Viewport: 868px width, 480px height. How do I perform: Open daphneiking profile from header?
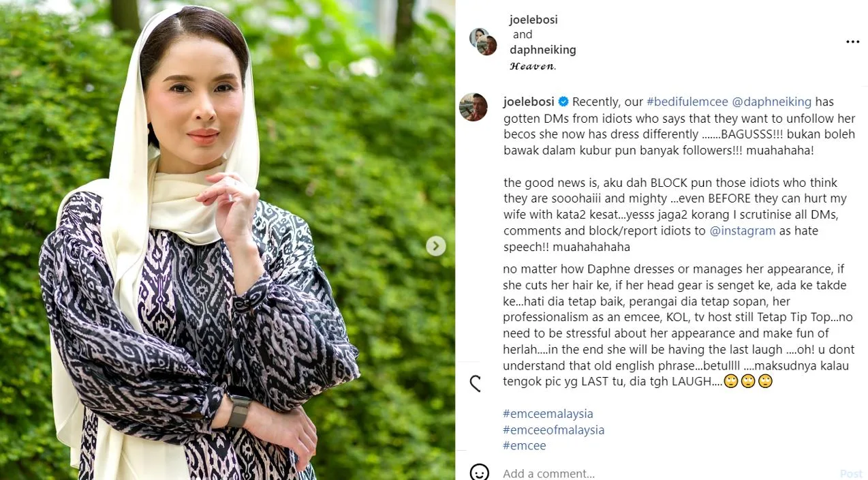pyautogui.click(x=543, y=50)
